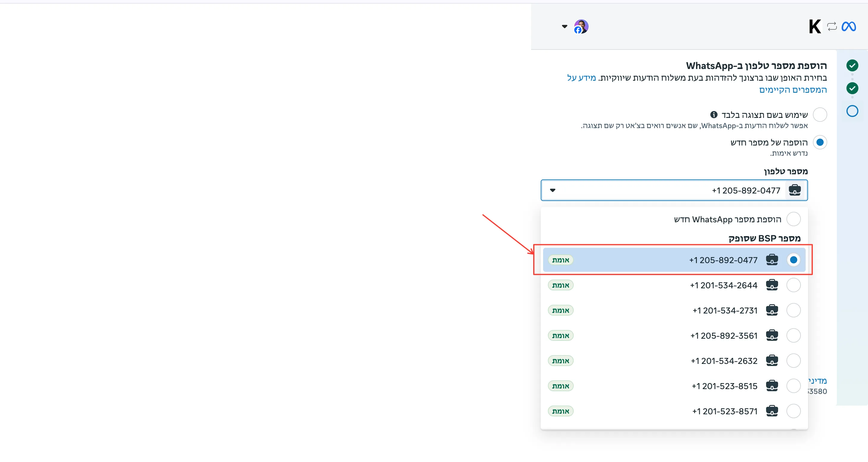Select radio button for +1 205-892-3561
Screen dimensions: 868x462
coord(793,335)
